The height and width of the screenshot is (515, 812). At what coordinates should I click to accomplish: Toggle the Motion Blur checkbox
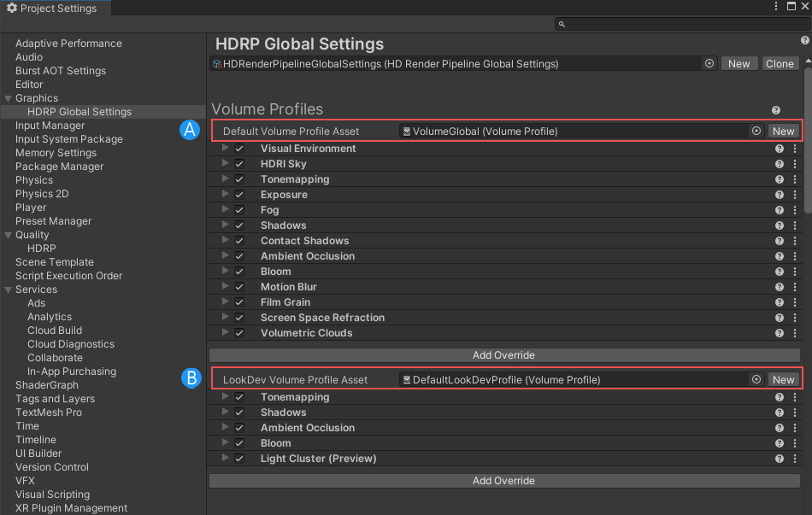tap(239, 287)
